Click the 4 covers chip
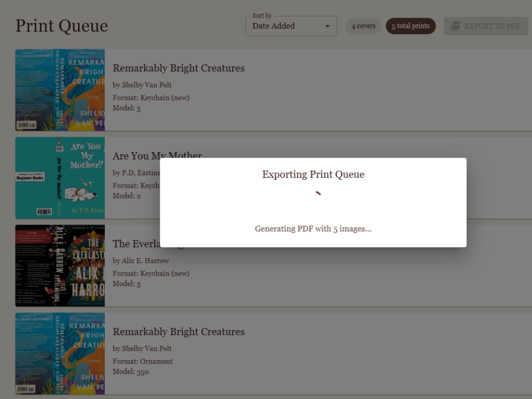The height and width of the screenshot is (399, 532). pyautogui.click(x=363, y=26)
